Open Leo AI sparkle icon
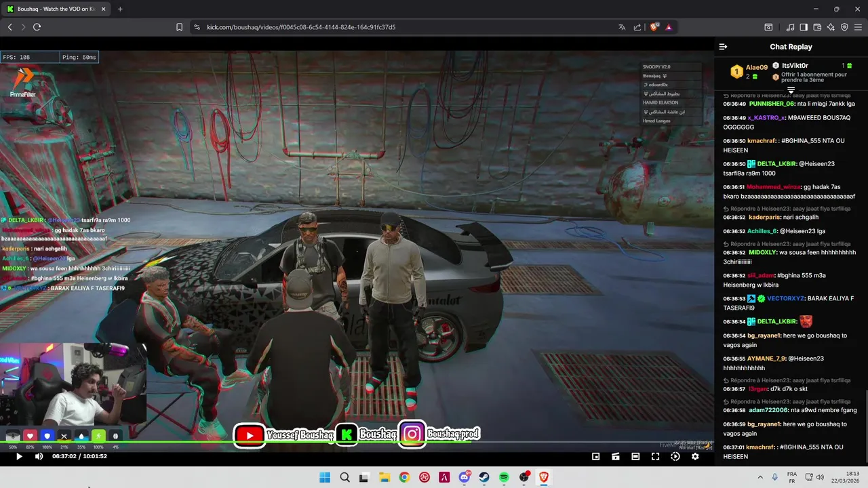Image resolution: width=868 pixels, height=488 pixels. [x=831, y=27]
